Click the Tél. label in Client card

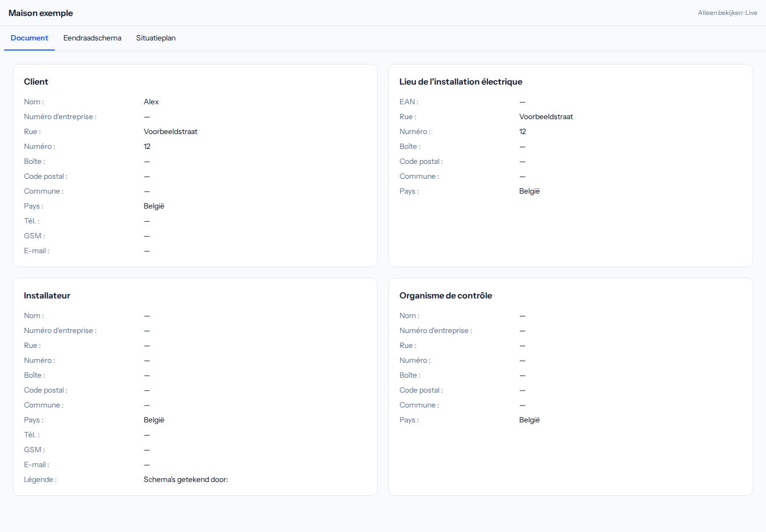31,221
